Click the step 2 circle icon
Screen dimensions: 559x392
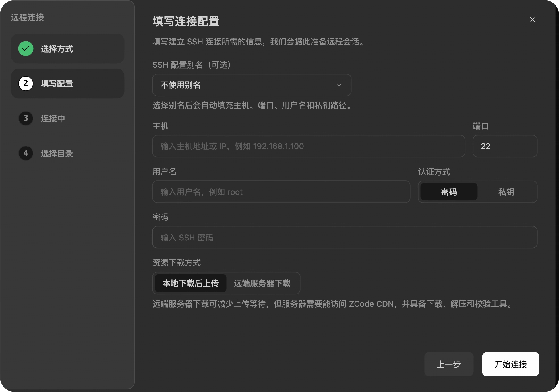(26, 83)
